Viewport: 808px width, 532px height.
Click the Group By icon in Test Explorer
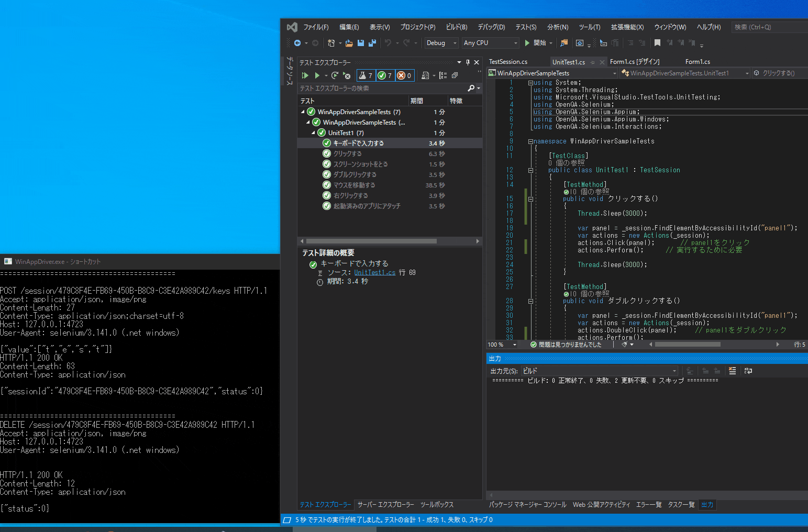(443, 75)
